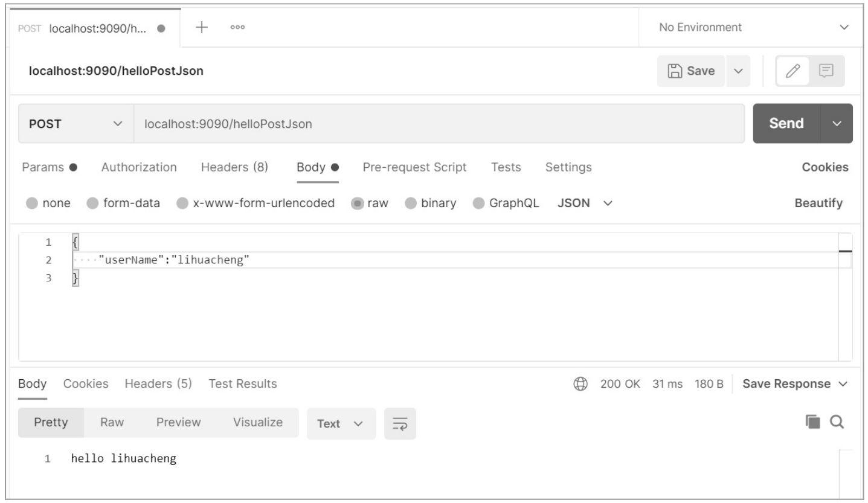
Task: Open the Test Results tab
Action: point(243,384)
